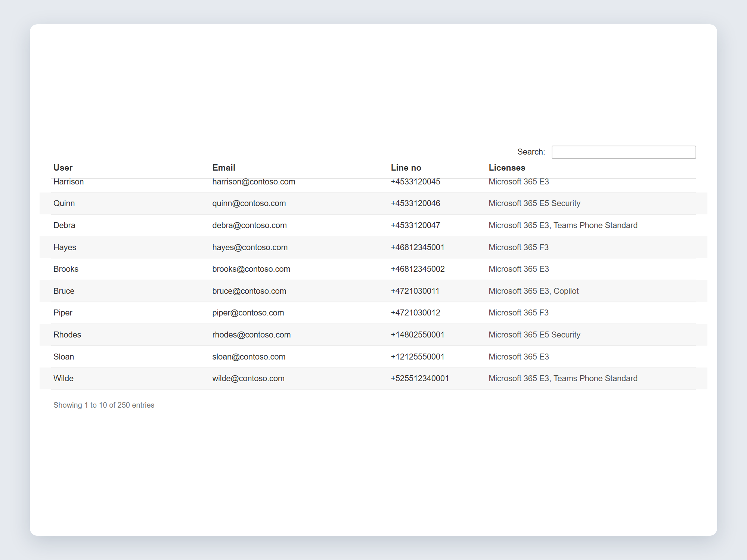Click the sloan@contoso.com email cell
The image size is (747, 560).
(249, 357)
